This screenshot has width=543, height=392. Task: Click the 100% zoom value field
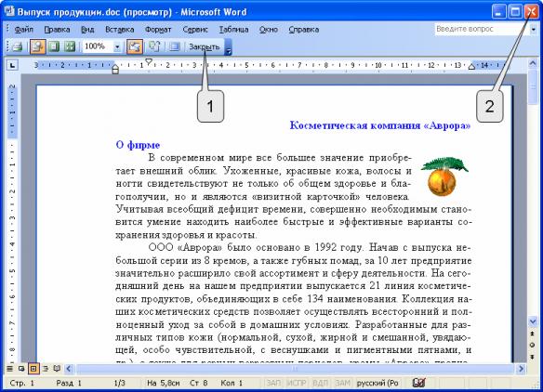98,46
